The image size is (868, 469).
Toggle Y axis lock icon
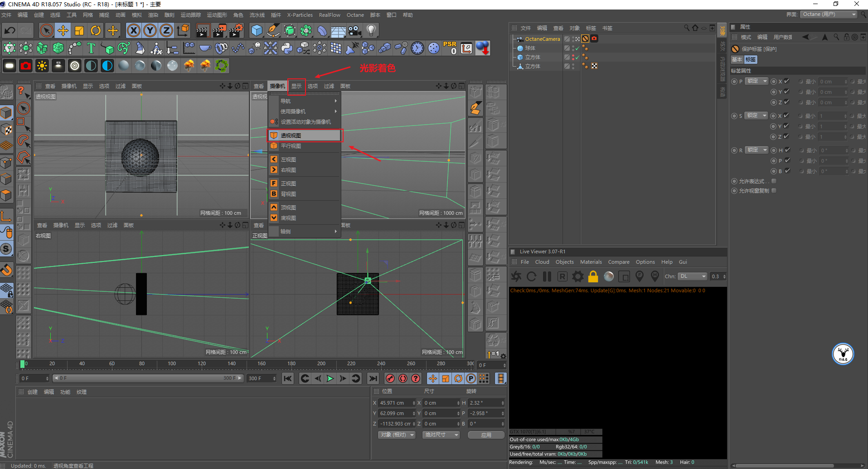pyautogui.click(x=150, y=31)
